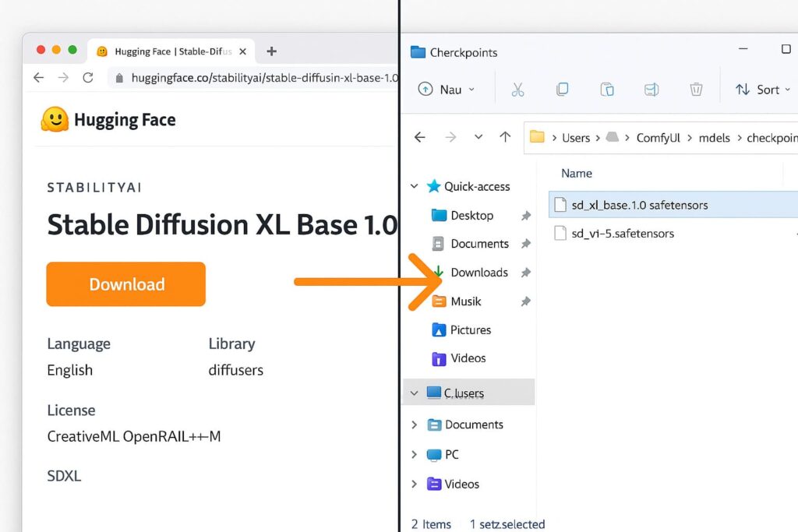Open a new browser tab
This screenshot has width=798, height=532.
272,51
